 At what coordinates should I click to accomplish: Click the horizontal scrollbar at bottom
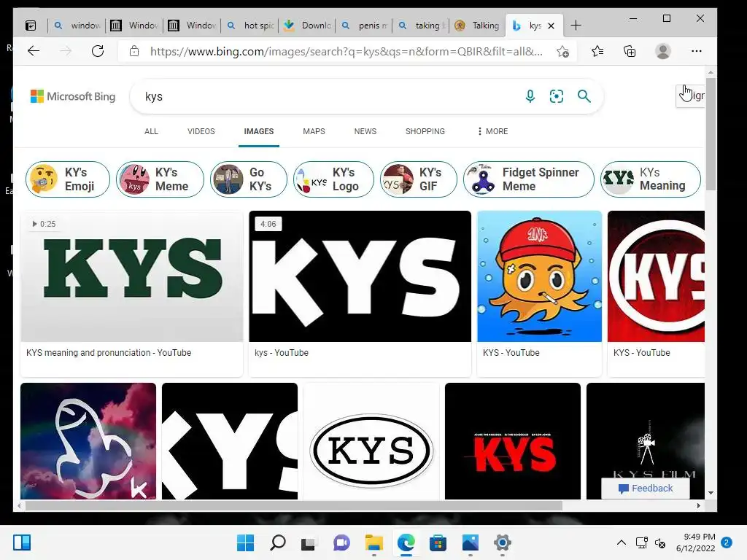[x=293, y=506]
